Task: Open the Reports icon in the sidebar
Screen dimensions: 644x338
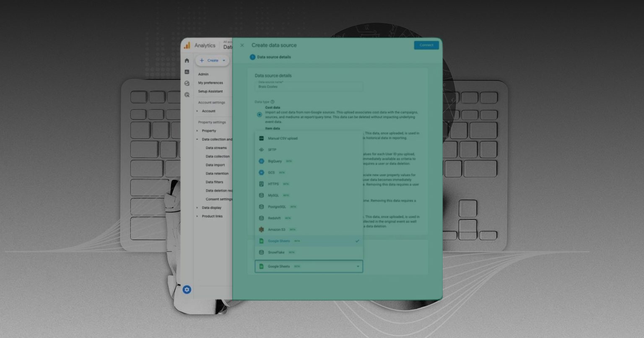Action: 187,72
